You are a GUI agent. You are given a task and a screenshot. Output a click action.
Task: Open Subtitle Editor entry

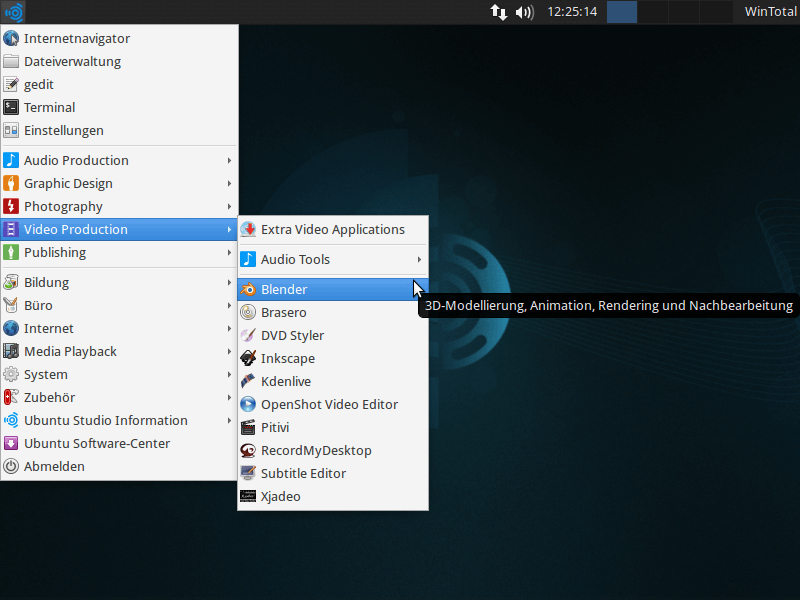pyautogui.click(x=303, y=473)
